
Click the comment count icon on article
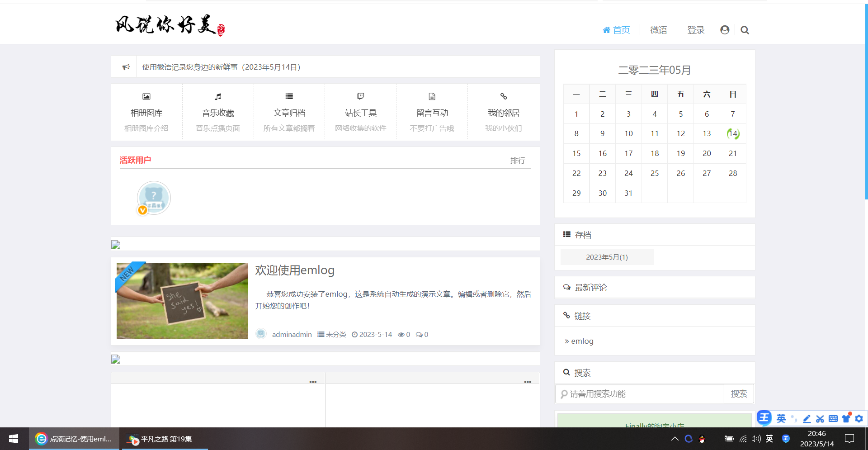419,335
